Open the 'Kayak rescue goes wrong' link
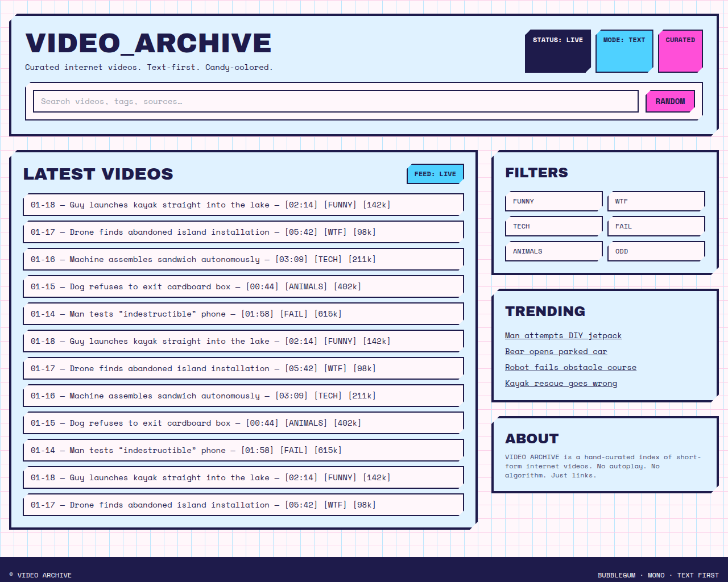The height and width of the screenshot is (582, 728). pos(561,383)
